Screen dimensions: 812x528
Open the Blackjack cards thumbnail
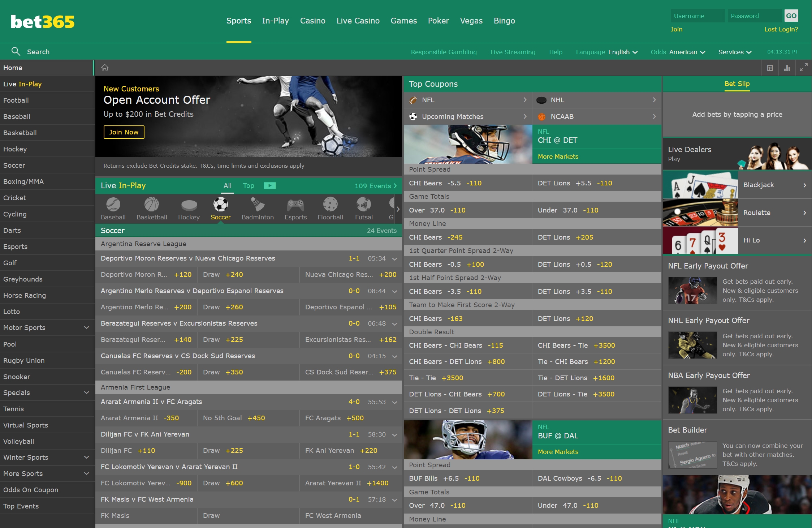[x=700, y=185]
